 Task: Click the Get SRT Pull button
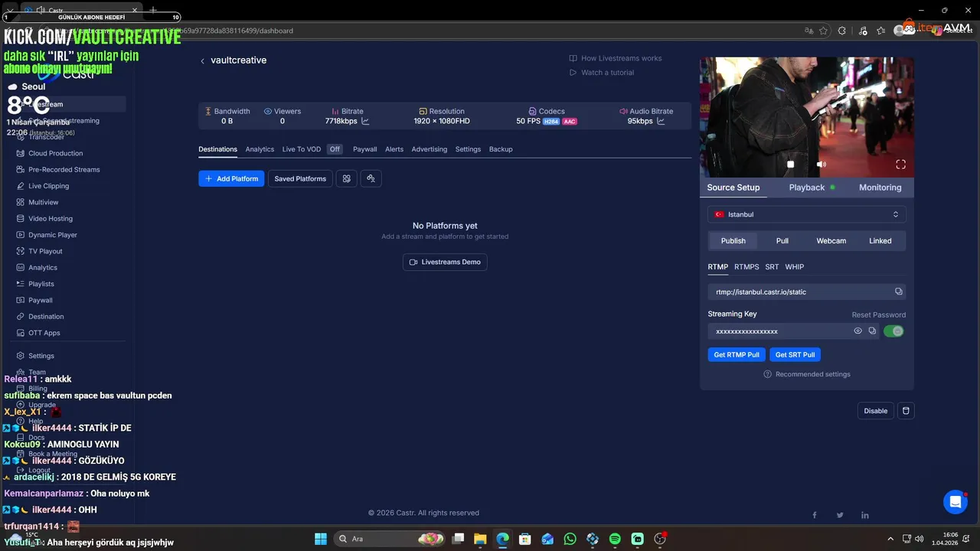click(x=795, y=355)
